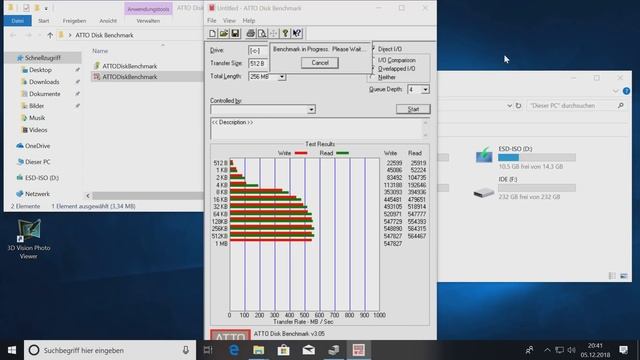The width and height of the screenshot is (640, 360).
Task: Cancel the benchmark in progress
Action: point(320,63)
